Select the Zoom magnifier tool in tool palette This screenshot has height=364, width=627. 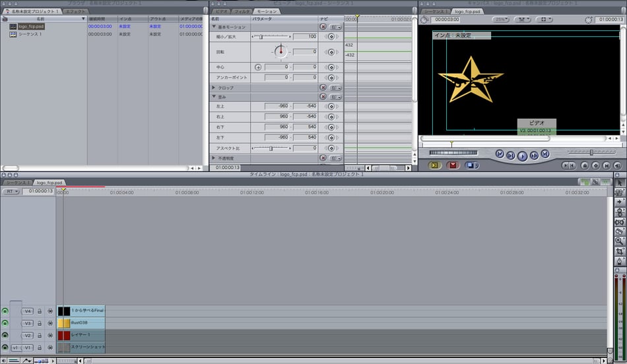click(620, 241)
